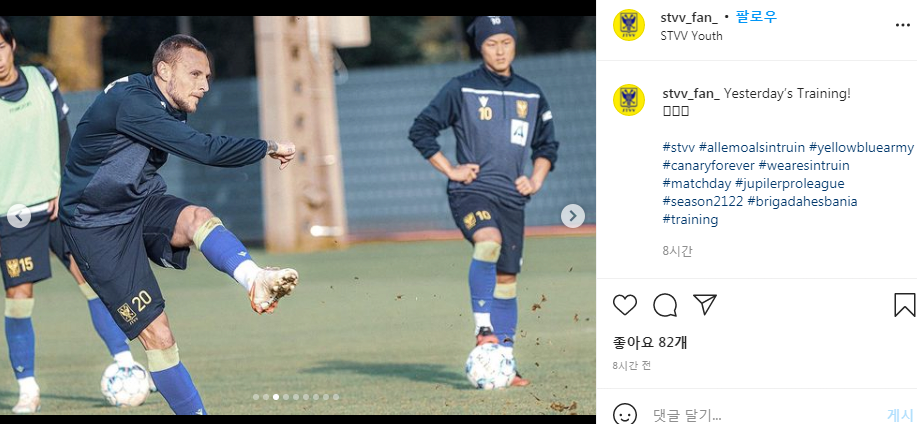Open emoji picker smiley icon
This screenshot has height=424, width=917.
[625, 415]
